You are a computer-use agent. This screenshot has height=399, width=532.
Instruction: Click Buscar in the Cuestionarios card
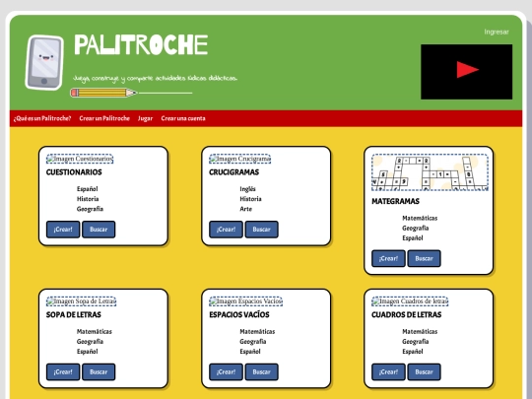(x=99, y=230)
